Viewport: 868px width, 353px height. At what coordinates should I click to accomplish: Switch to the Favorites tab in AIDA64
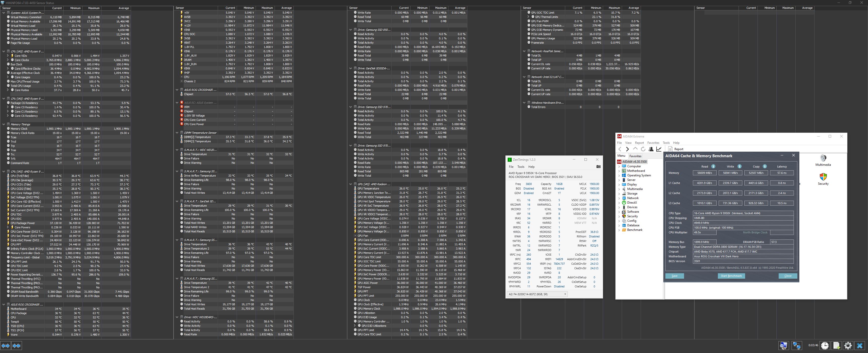point(635,156)
